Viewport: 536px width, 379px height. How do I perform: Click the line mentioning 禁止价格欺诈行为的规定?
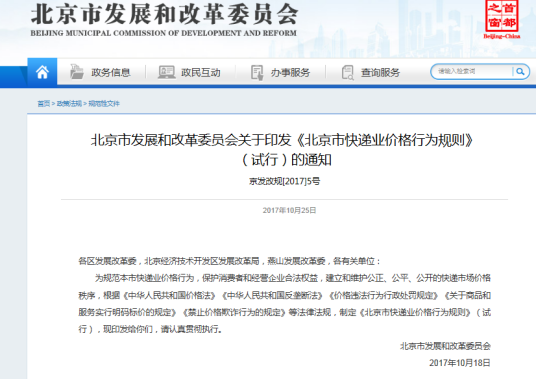pyautogui.click(x=284, y=312)
